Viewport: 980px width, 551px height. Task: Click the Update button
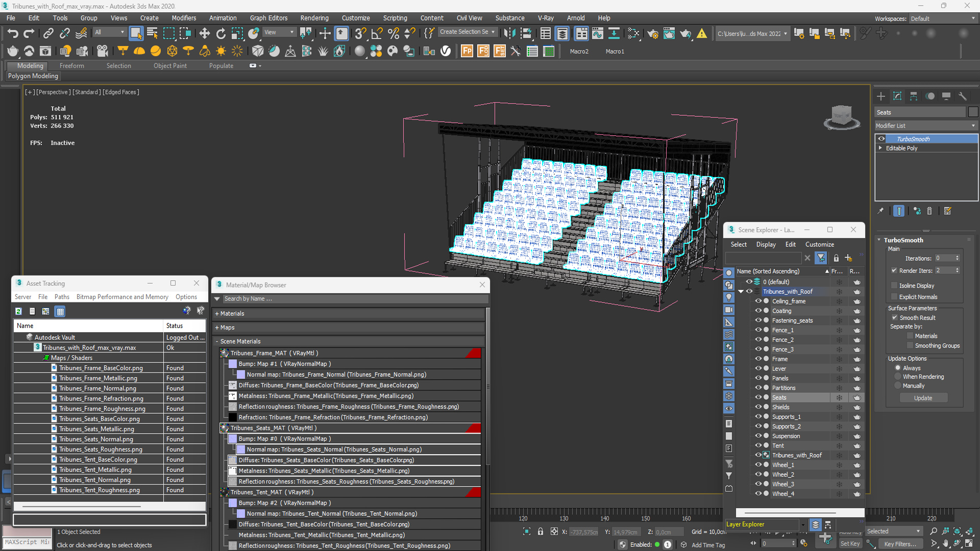[923, 398]
